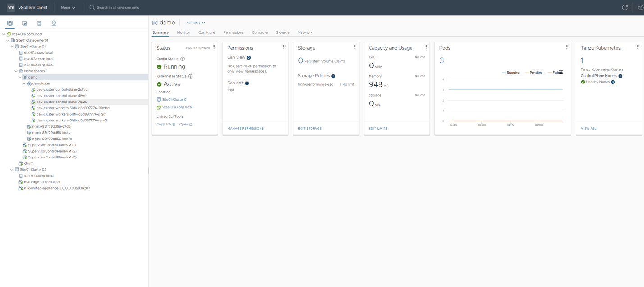Viewport: 644px width, 287px height.
Task: Open the Actions dropdown for demo
Action: point(195,22)
